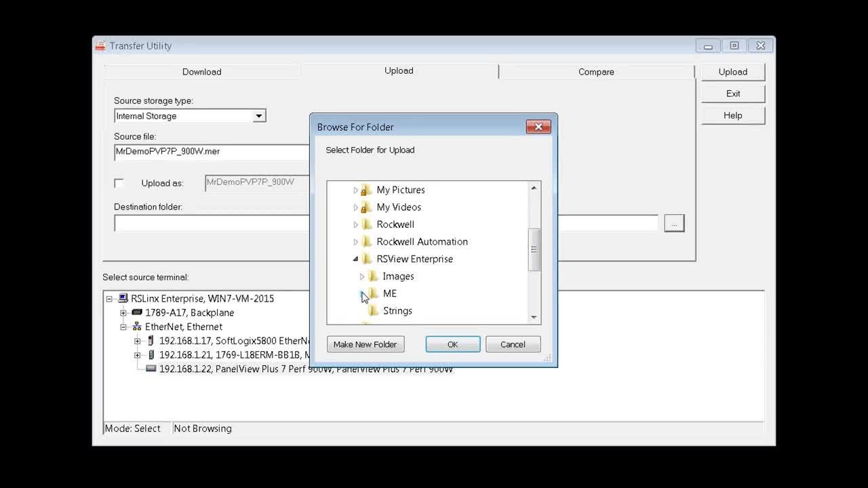This screenshot has width=868, height=488.
Task: Click the folder list scroll up arrow
Action: point(534,188)
